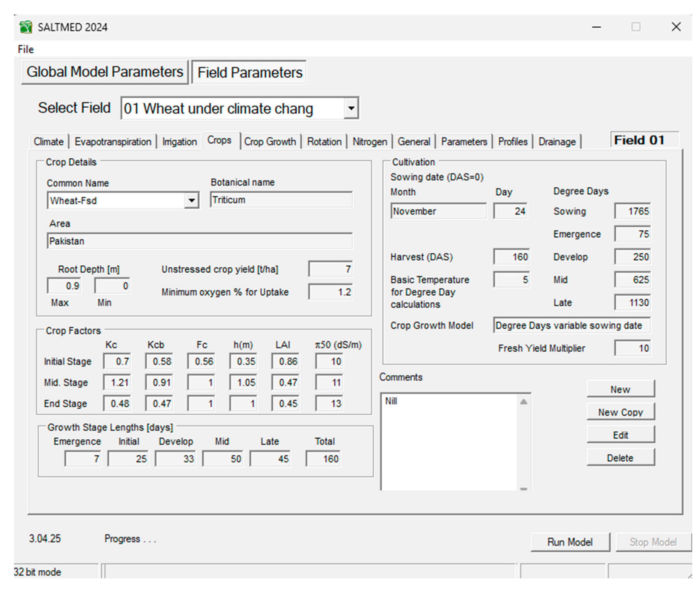This screenshot has height=592, width=700.
Task: Click the Botanical name field Triticum
Action: tap(281, 200)
